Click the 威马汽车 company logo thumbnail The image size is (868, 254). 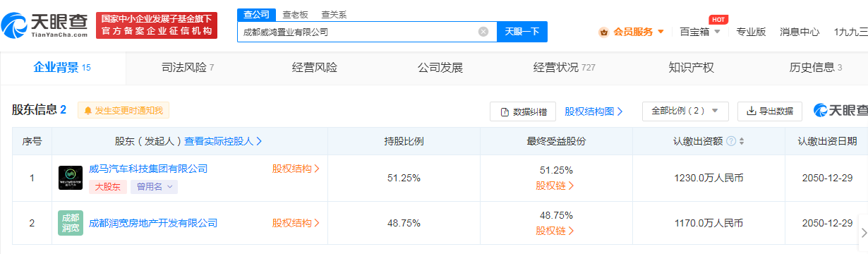point(70,178)
